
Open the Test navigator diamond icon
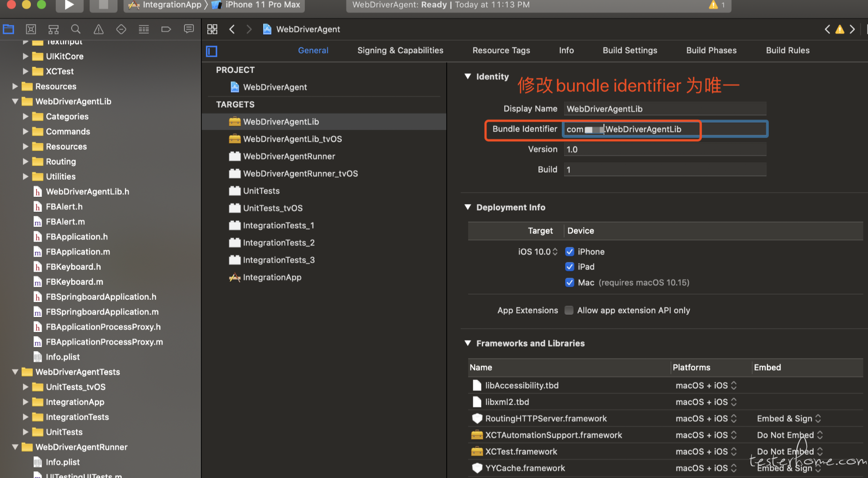click(121, 29)
